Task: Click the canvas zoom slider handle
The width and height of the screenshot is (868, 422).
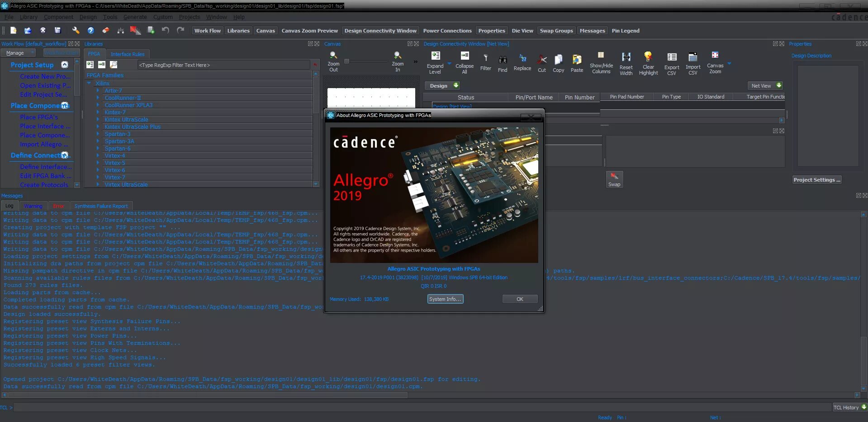Action: [346, 61]
